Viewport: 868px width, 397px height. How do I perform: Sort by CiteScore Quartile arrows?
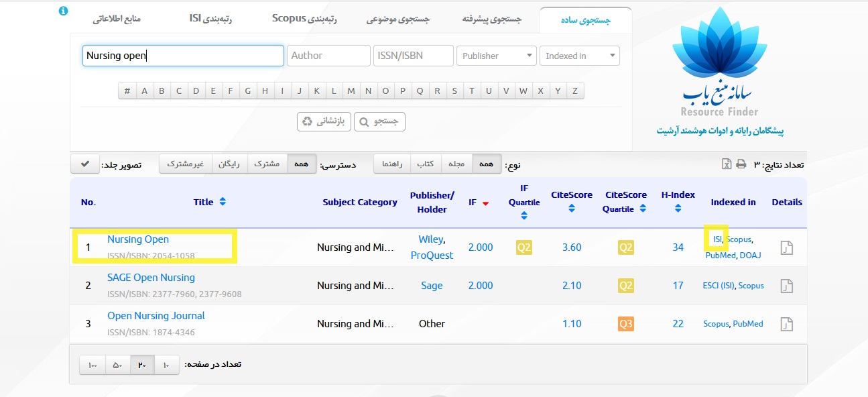643,209
